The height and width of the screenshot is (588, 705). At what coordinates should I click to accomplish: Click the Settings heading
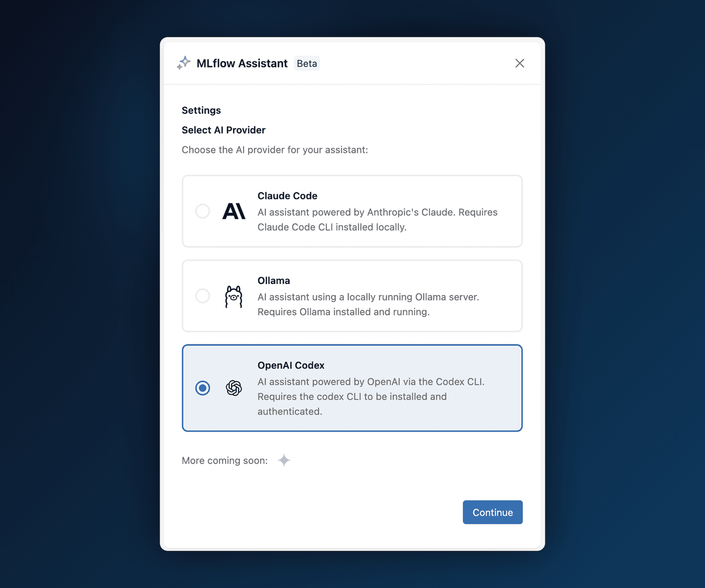(201, 110)
